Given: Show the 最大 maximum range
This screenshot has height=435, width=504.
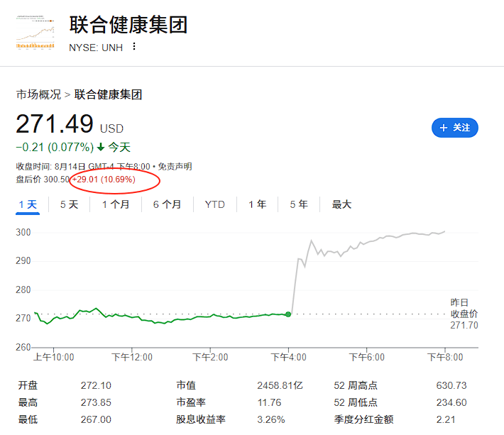Looking at the screenshot, I should [341, 204].
